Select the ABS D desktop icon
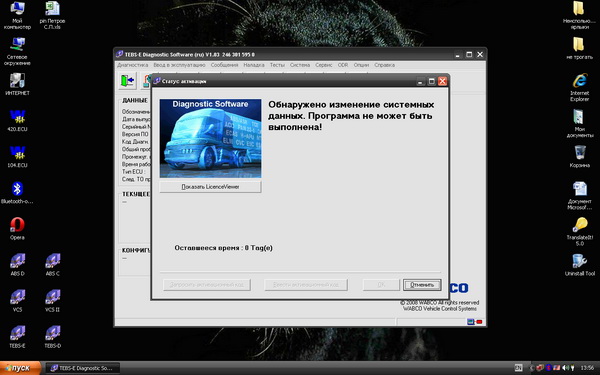600x375 pixels. 17,264
